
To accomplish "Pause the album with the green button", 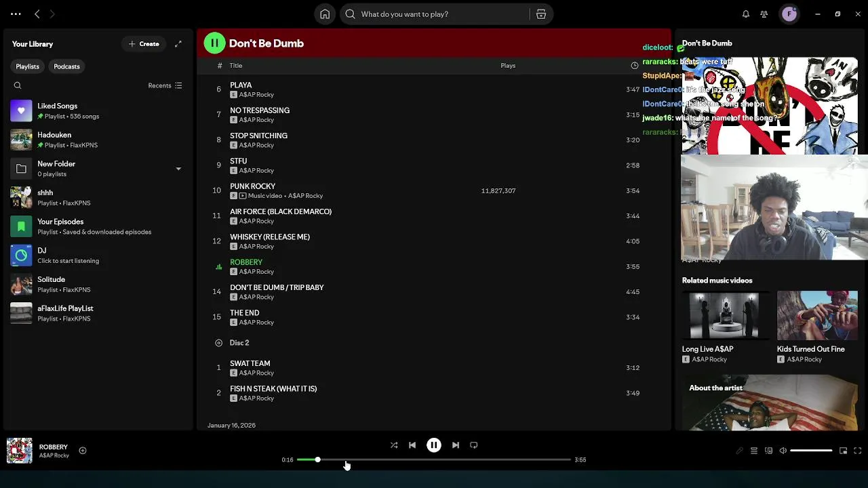I will (214, 43).
